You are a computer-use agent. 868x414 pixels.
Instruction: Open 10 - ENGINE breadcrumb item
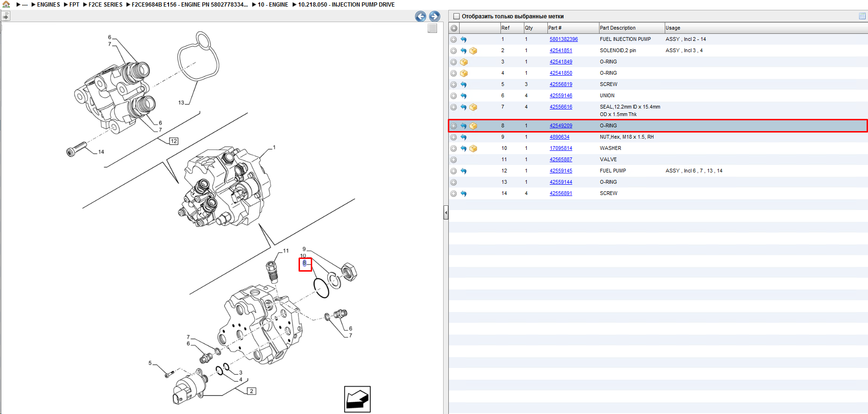click(x=273, y=5)
